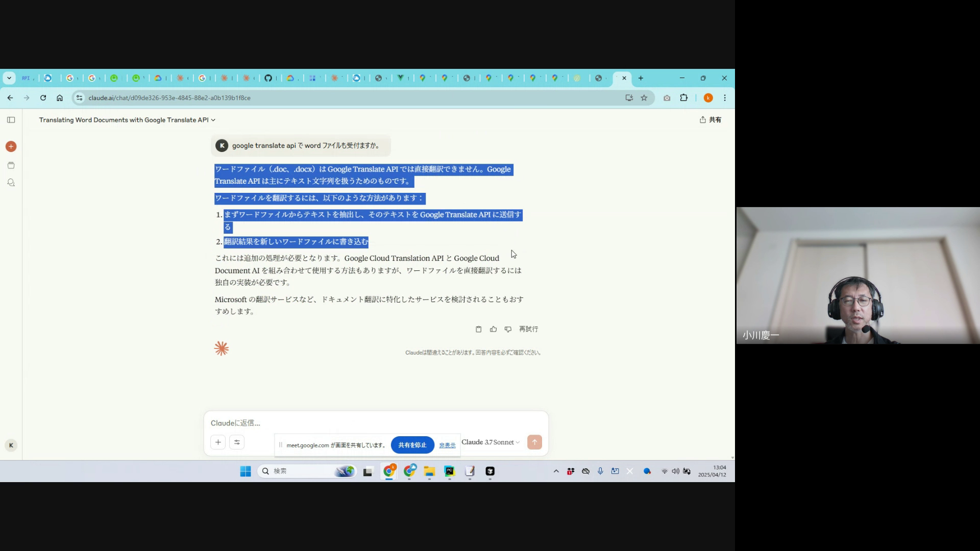
Task: Open a new browser tab
Action: [x=641, y=78]
